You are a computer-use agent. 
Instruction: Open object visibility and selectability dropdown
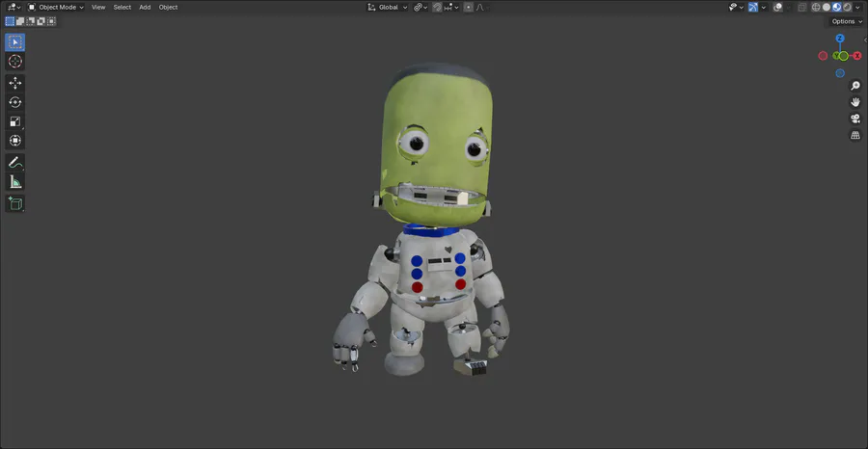pyautogui.click(x=736, y=7)
